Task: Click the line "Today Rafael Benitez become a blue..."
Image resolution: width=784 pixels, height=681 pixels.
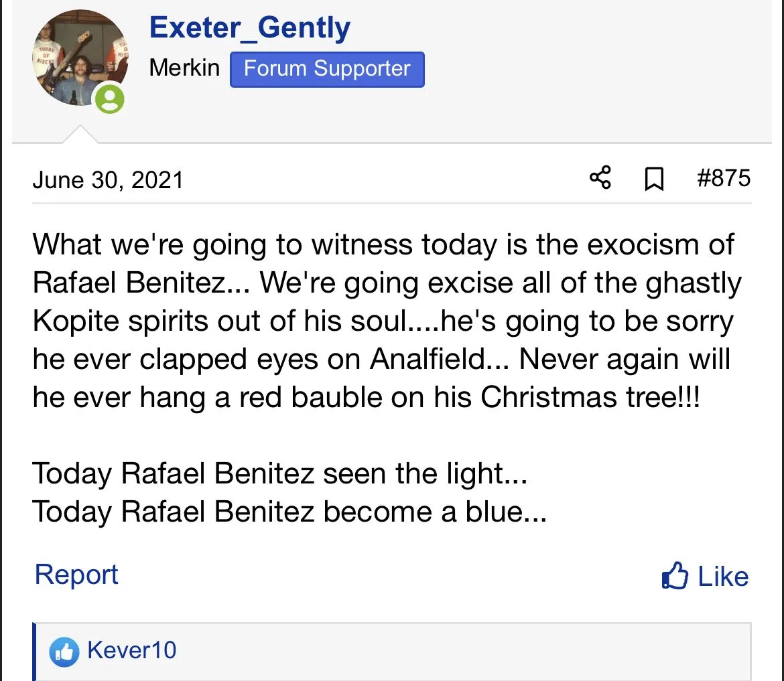Action: [x=289, y=512]
